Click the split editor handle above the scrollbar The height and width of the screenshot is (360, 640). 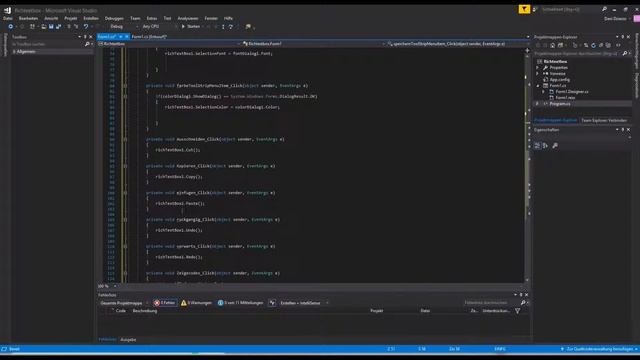tap(527, 50)
